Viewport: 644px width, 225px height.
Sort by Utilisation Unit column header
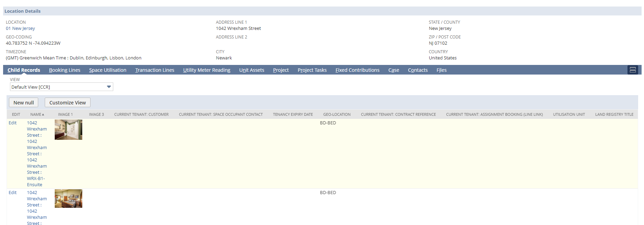[569, 114]
